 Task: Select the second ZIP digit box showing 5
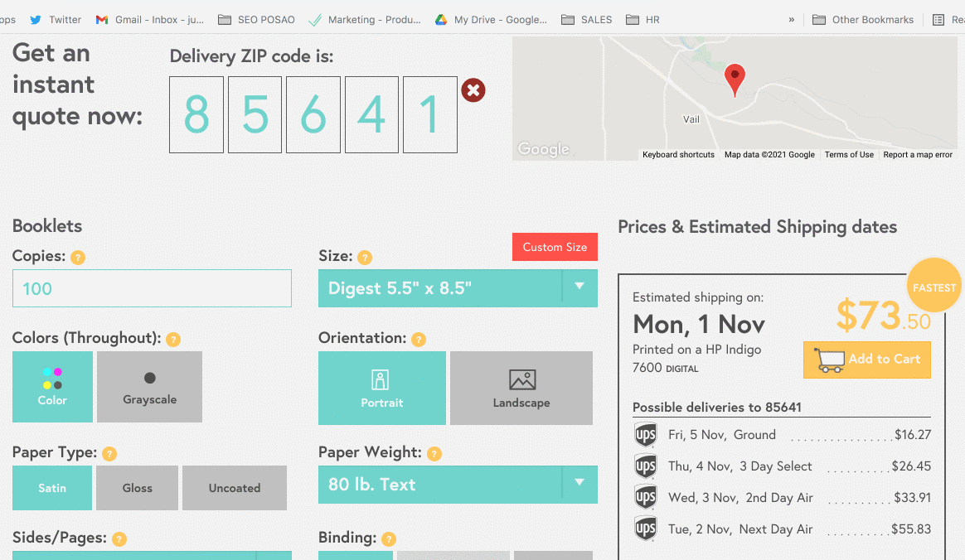point(255,114)
